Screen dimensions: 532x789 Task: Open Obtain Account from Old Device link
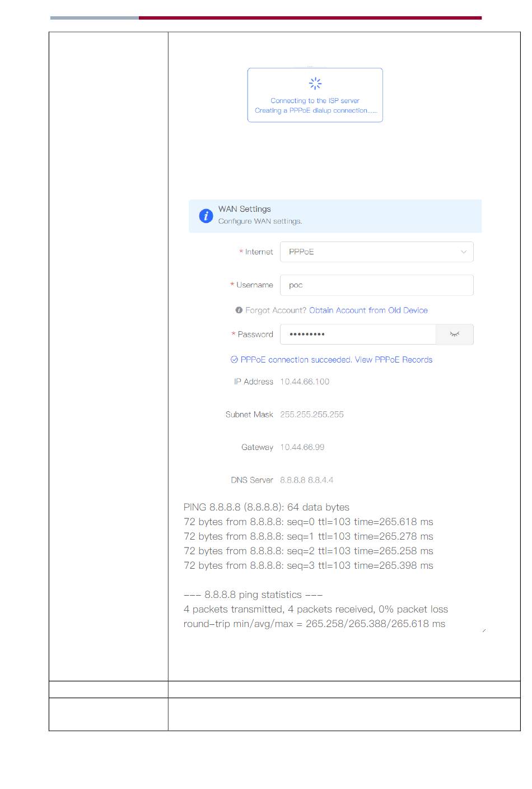pos(368,310)
